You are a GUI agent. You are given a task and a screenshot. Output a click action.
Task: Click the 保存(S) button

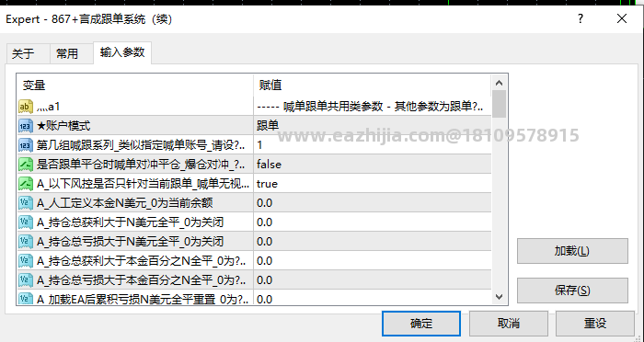(572, 291)
